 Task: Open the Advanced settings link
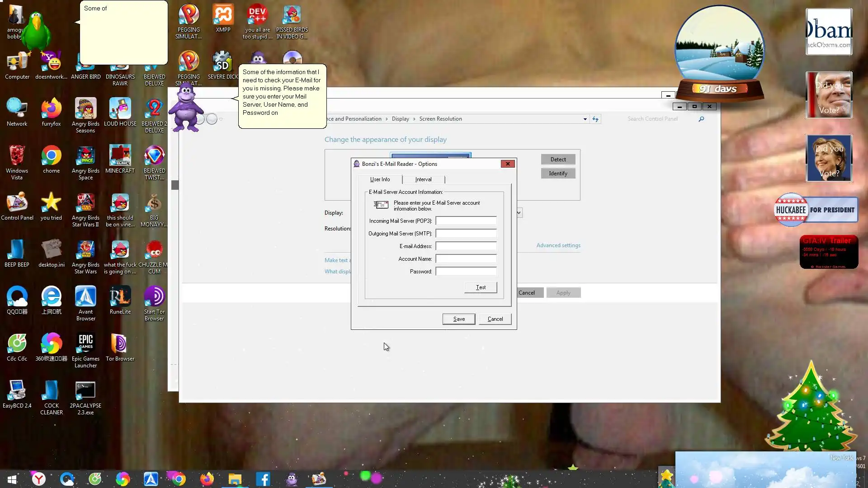[558, 245]
